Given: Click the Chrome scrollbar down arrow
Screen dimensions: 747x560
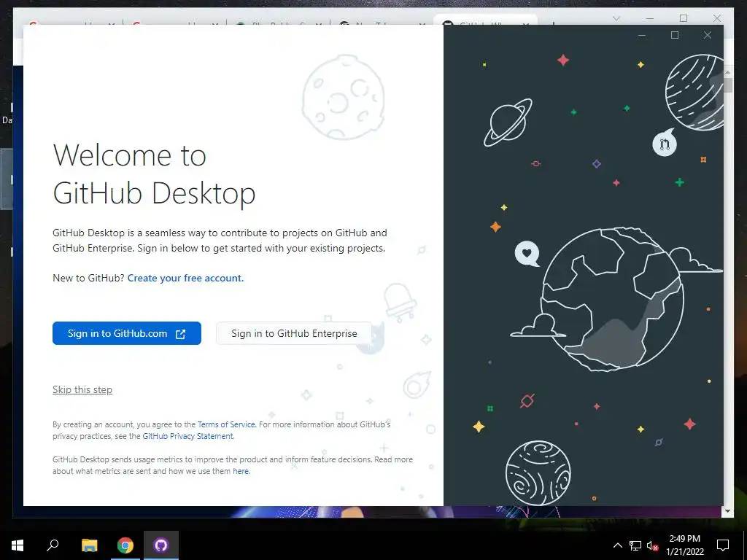Looking at the screenshot, I should 727,511.
